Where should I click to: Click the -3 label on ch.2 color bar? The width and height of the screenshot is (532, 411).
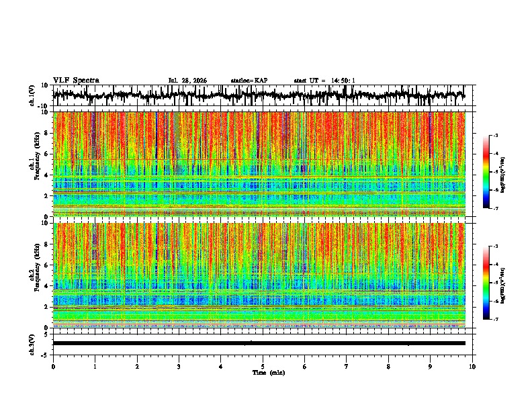click(495, 246)
